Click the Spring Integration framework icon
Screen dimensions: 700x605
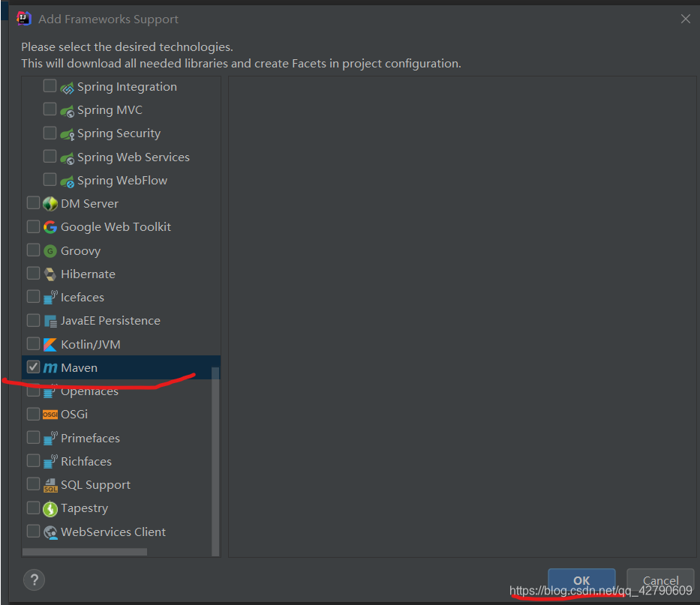pos(67,88)
